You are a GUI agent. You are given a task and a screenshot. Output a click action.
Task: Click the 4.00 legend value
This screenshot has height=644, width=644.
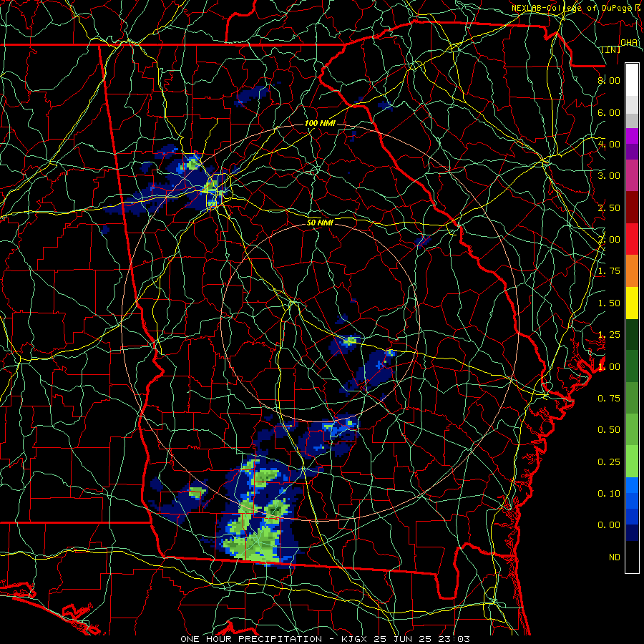[x=609, y=144]
